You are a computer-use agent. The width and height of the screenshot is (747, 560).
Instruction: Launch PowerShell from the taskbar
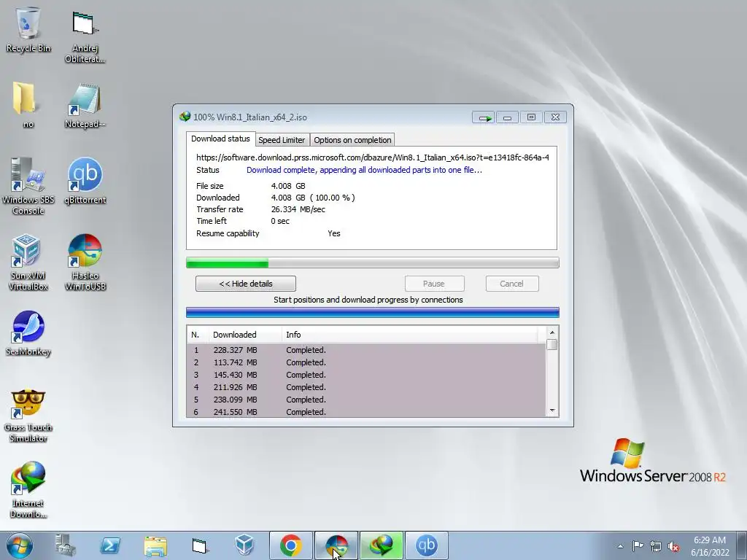110,545
